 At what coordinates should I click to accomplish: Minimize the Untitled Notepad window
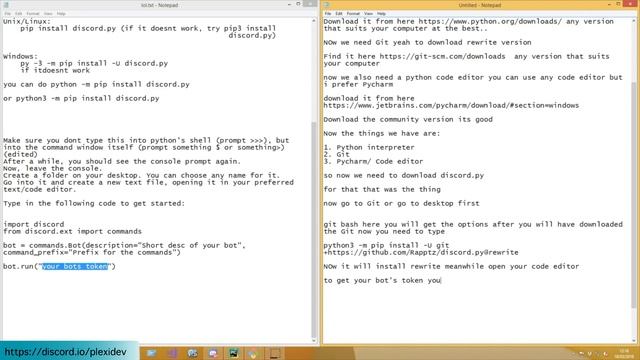tap(609, 4)
